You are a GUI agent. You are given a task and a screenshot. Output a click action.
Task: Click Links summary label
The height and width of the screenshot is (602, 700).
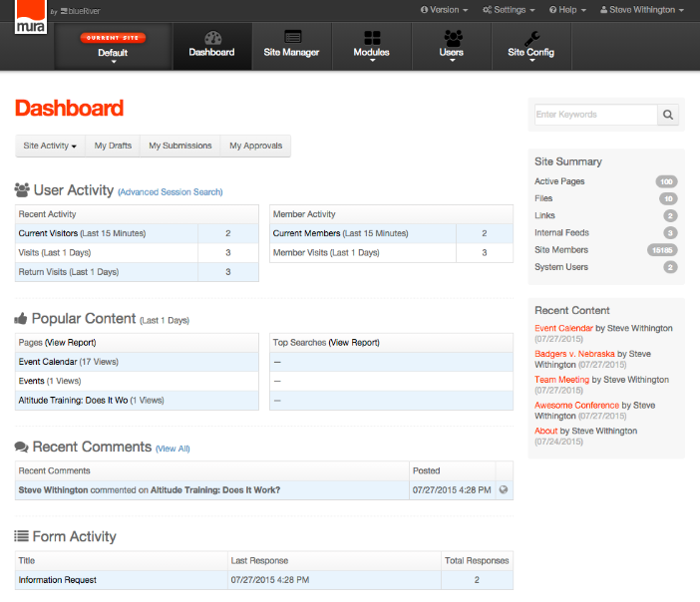(544, 215)
